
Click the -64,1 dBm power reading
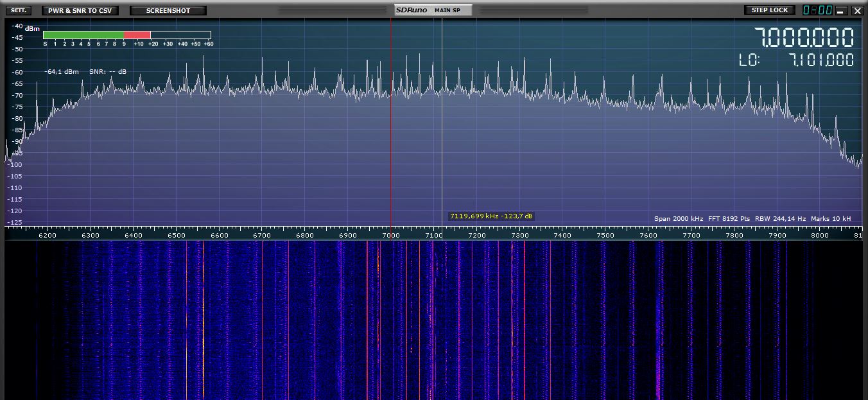pyautogui.click(x=62, y=72)
